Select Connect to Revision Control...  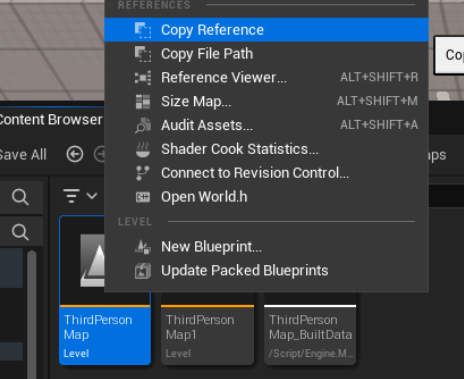click(x=266, y=173)
